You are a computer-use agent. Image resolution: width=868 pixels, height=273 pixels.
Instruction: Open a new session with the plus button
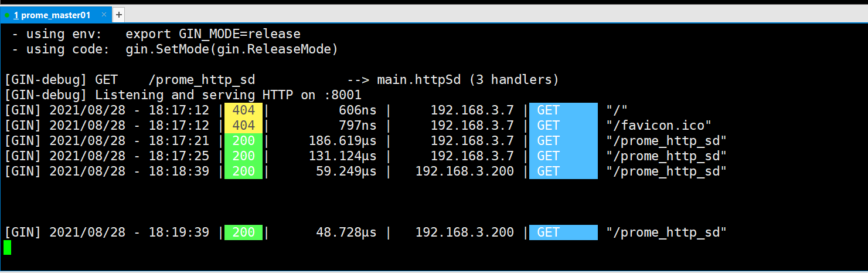(118, 15)
